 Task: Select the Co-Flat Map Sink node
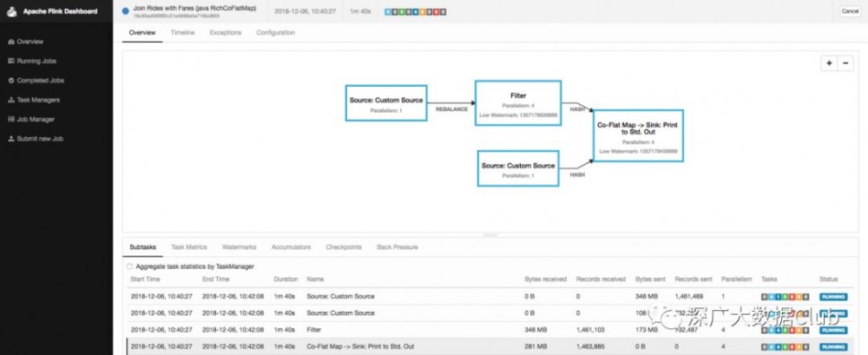click(638, 135)
